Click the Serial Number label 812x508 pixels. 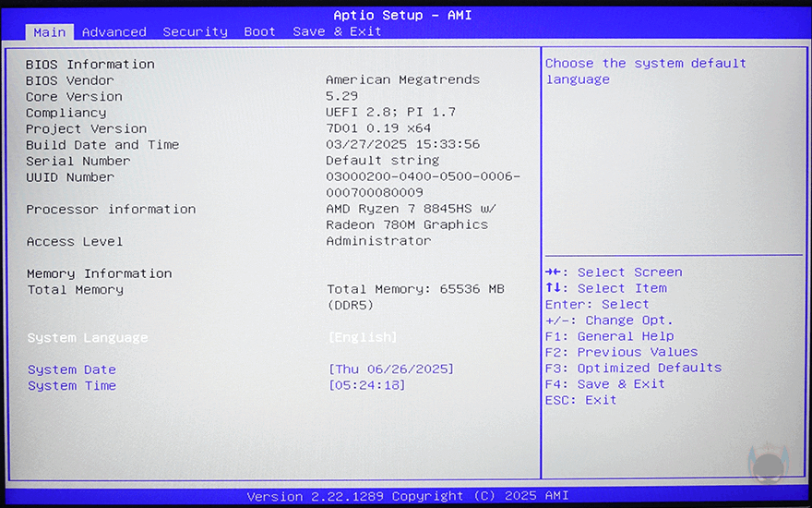click(78, 161)
